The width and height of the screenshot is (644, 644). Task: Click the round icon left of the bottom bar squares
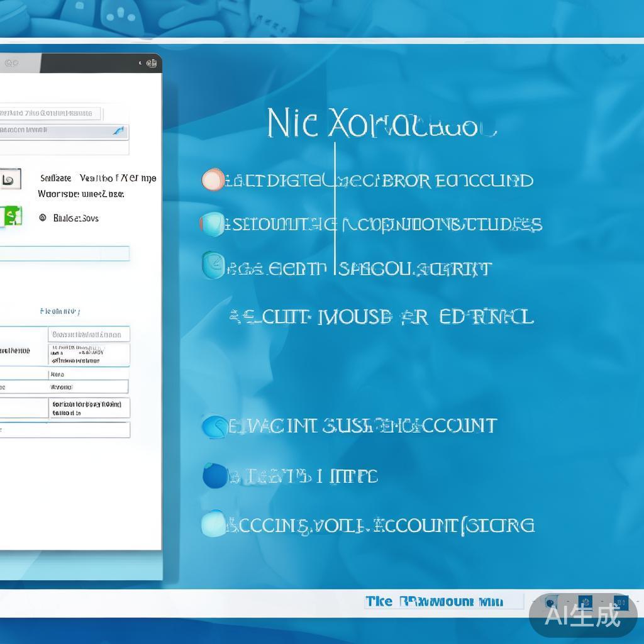click(550, 602)
